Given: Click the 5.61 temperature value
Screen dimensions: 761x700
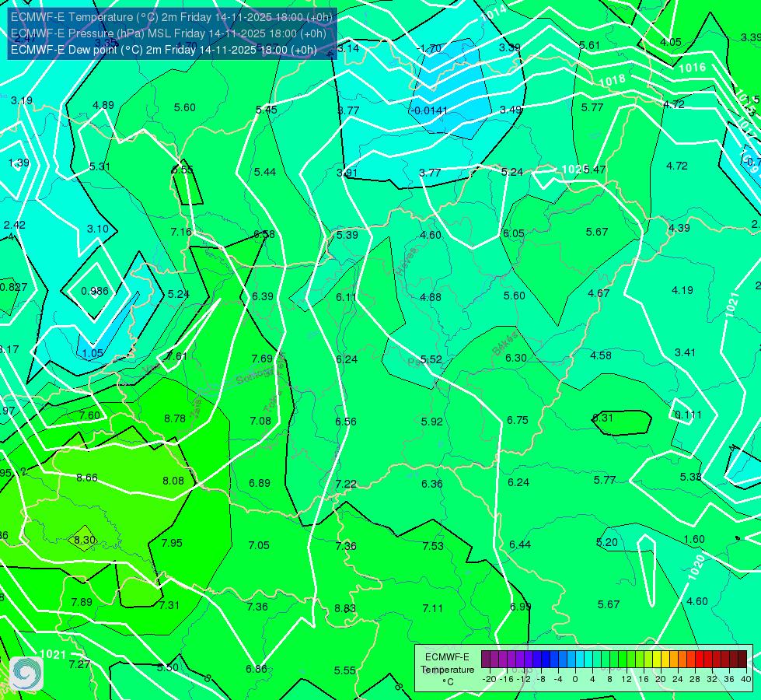Looking at the screenshot, I should [590, 45].
